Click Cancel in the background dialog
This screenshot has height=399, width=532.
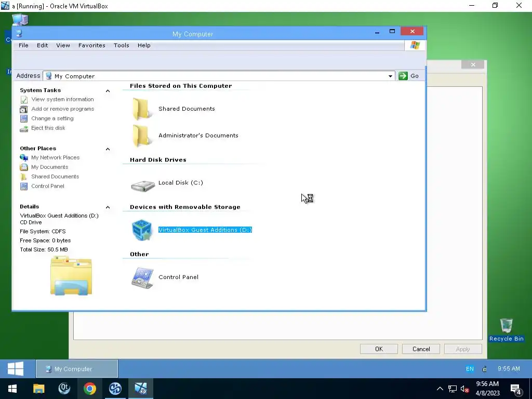(x=421, y=349)
